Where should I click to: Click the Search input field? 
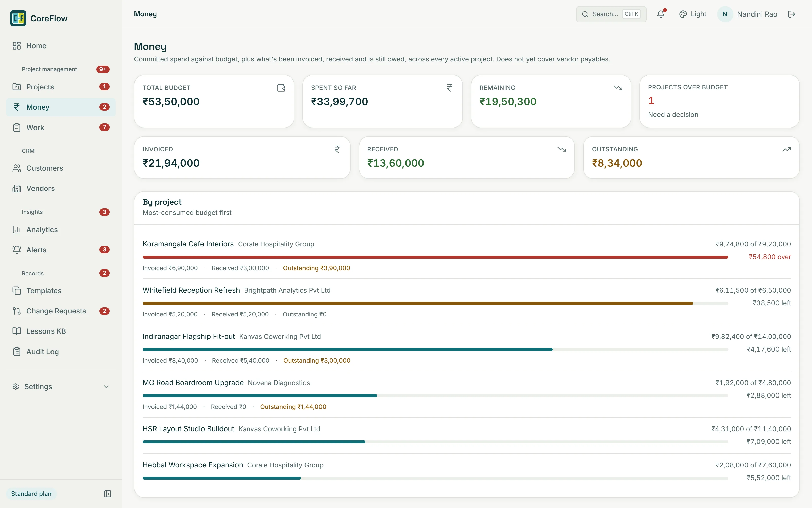pyautogui.click(x=611, y=14)
